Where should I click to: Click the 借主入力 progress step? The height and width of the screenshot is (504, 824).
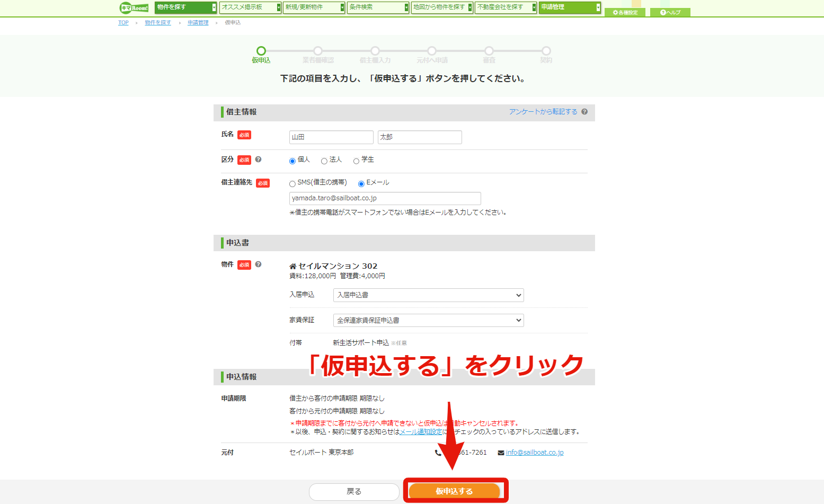(375, 55)
